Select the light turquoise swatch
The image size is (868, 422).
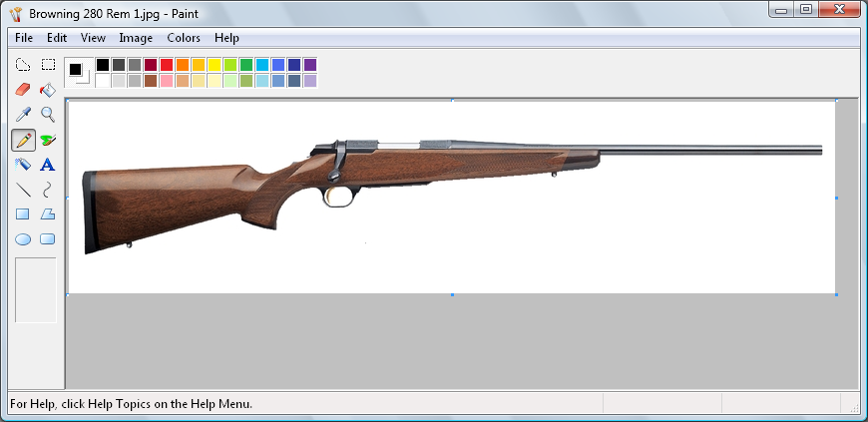pyautogui.click(x=262, y=81)
